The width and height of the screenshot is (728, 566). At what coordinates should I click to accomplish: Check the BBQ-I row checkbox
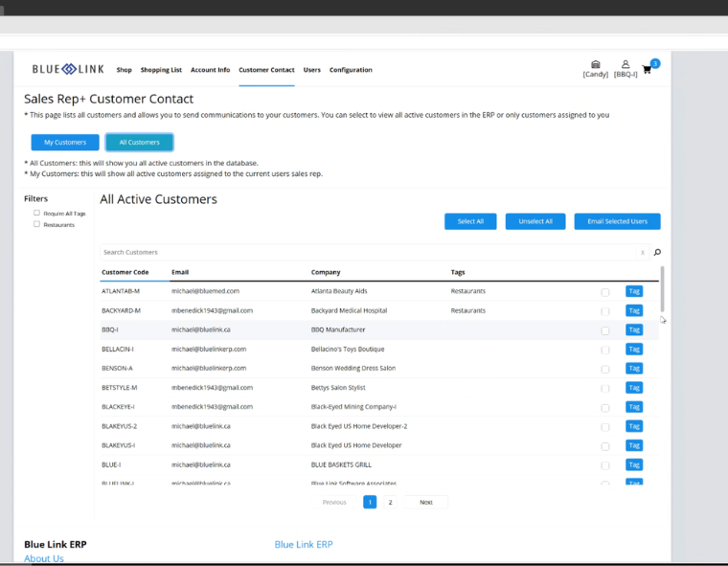tap(605, 330)
